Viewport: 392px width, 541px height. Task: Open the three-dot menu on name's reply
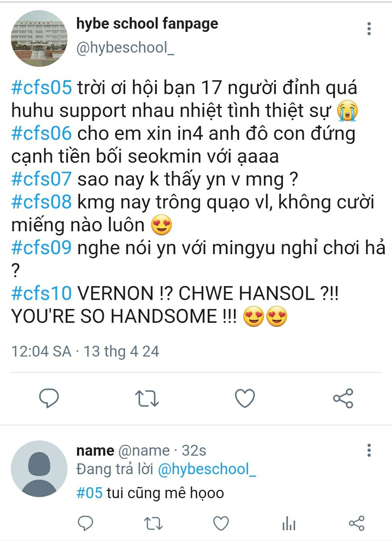coord(369,450)
